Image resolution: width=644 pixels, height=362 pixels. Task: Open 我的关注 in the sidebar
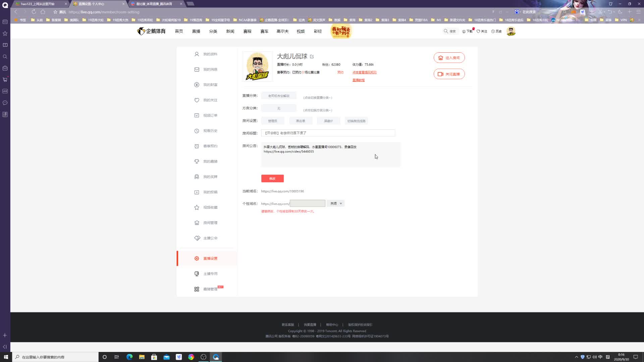coord(210,100)
